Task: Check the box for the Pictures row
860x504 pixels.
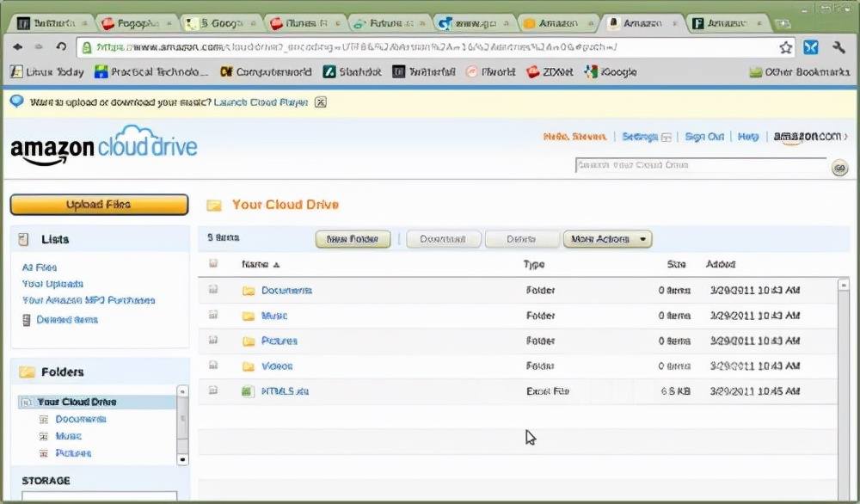Action: point(213,340)
